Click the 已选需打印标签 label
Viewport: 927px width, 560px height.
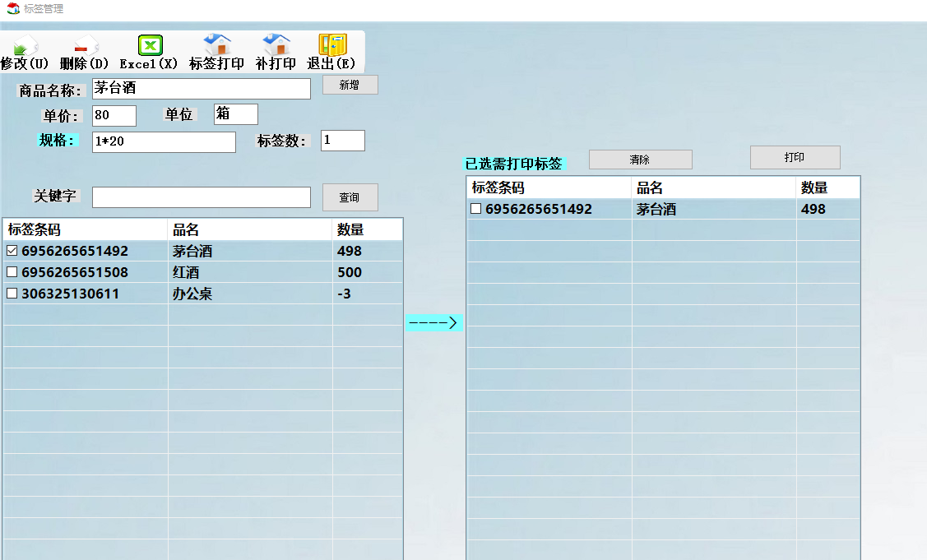click(514, 164)
